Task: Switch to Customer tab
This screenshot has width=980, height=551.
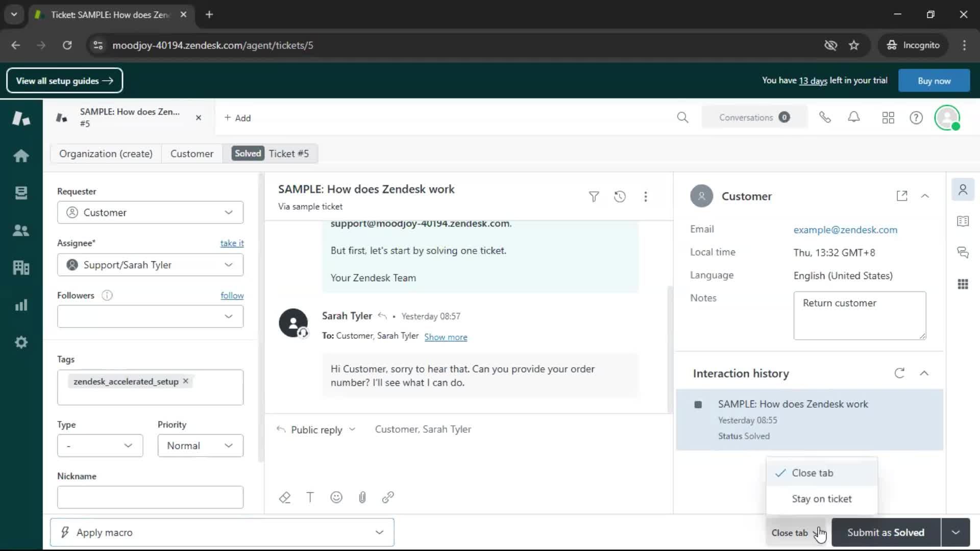Action: tap(192, 154)
